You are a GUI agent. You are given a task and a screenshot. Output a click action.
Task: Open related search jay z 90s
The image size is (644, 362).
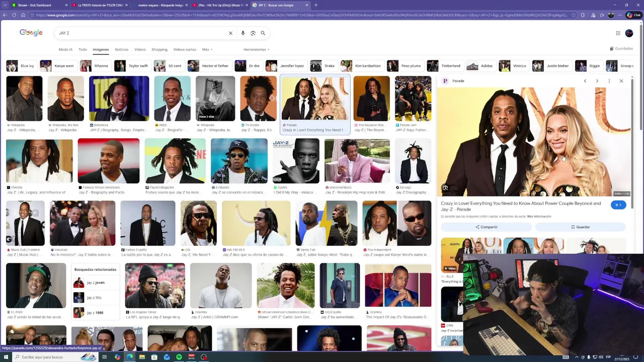[96, 298]
